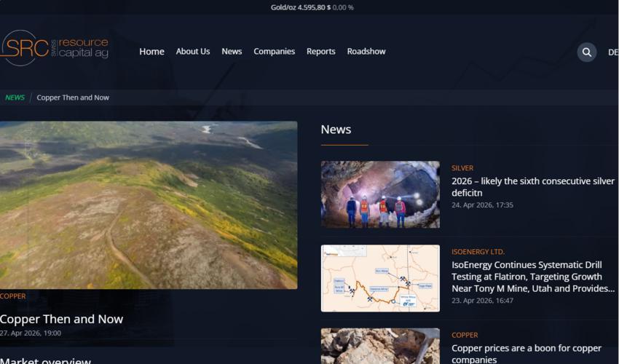Click the ISOENERGY LTD. tag
The height and width of the screenshot is (364, 619).
point(478,252)
